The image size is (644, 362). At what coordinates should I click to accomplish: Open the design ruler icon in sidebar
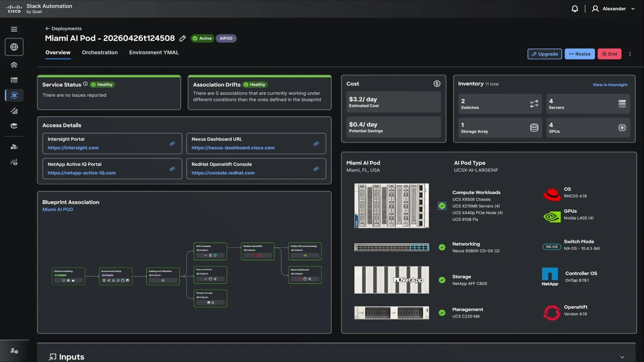click(x=14, y=111)
